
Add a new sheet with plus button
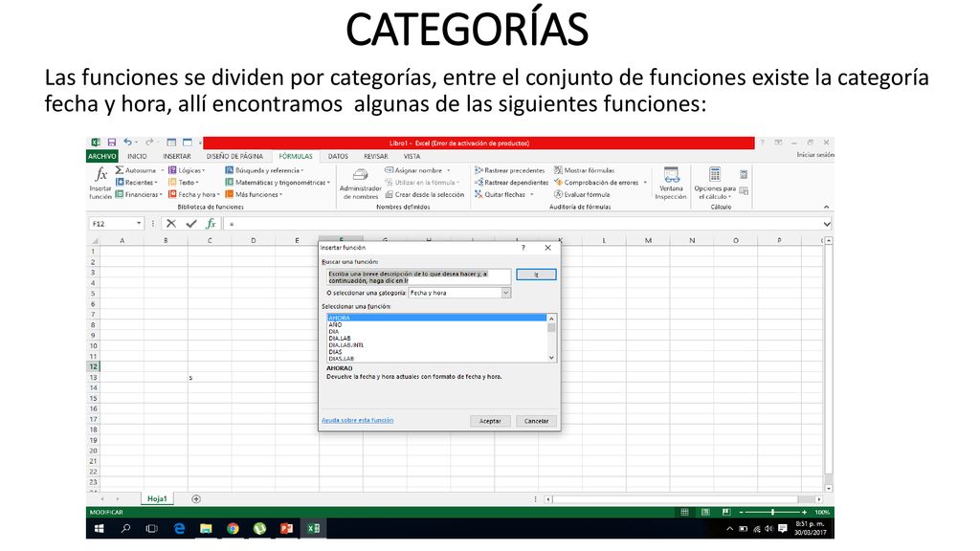(196, 498)
